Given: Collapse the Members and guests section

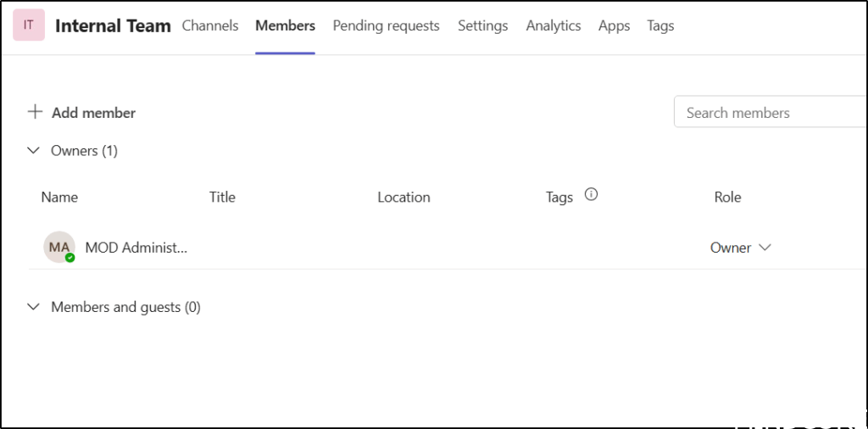Looking at the screenshot, I should click(34, 307).
